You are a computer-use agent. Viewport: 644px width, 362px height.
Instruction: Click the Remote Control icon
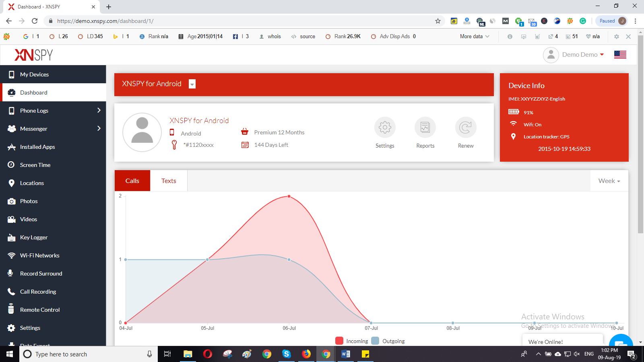[x=11, y=309]
